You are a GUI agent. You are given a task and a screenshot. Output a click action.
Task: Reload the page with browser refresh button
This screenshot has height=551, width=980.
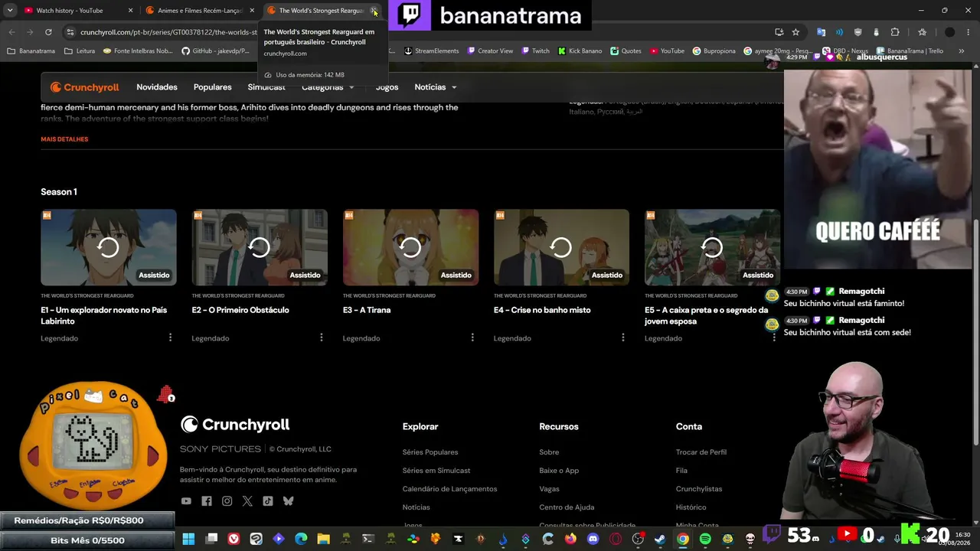click(x=48, y=32)
